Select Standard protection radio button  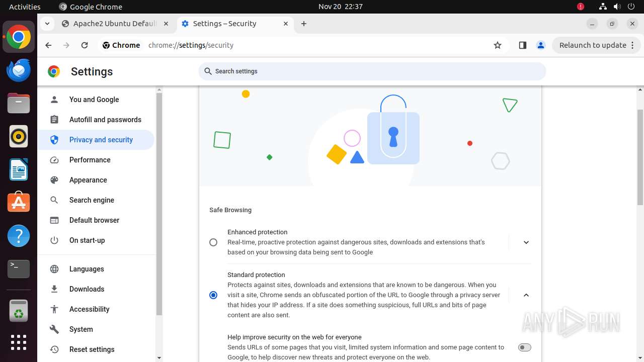(213, 295)
